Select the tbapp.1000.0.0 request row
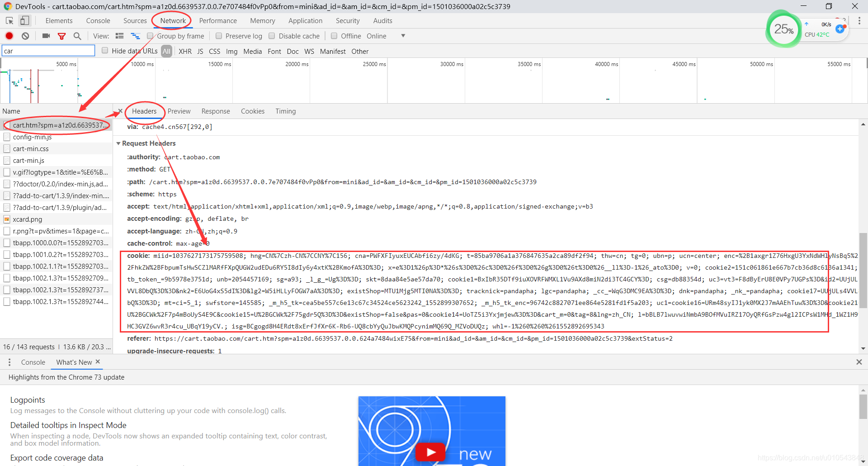The image size is (868, 466). pos(56,243)
